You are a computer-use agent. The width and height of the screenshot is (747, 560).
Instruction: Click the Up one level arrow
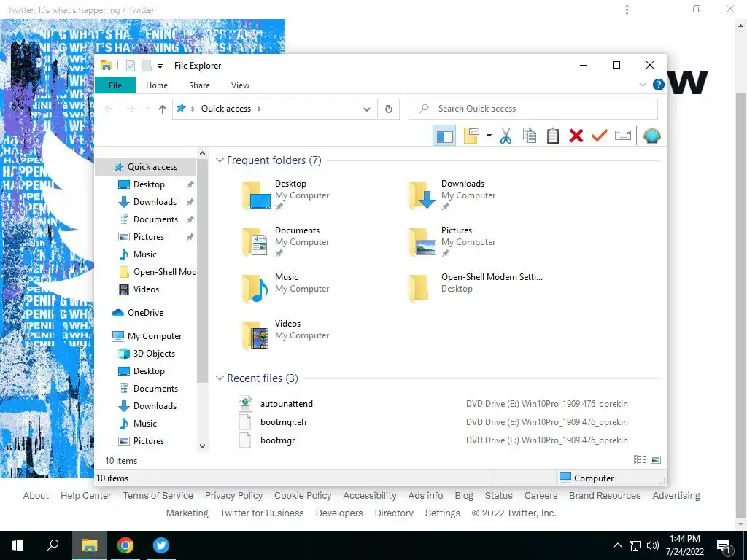click(x=163, y=109)
